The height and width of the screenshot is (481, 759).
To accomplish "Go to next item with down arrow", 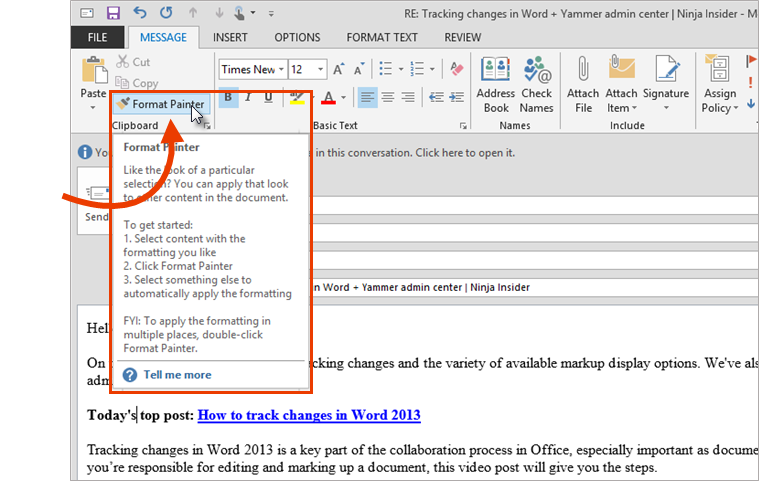I will point(219,13).
